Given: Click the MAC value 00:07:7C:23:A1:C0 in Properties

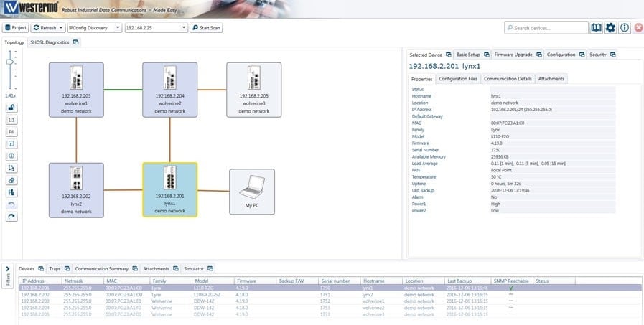Looking at the screenshot, I should point(508,123).
